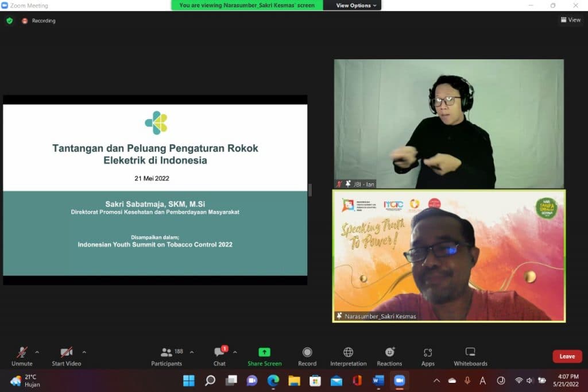Open Microsoft Store from the taskbar
This screenshot has width=588, height=392.
[315, 381]
